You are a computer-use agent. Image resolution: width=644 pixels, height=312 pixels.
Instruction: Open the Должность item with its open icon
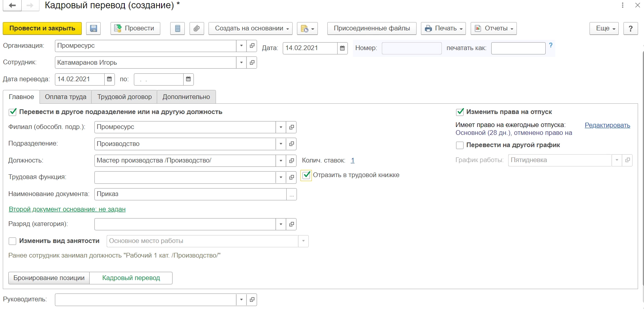pyautogui.click(x=291, y=161)
